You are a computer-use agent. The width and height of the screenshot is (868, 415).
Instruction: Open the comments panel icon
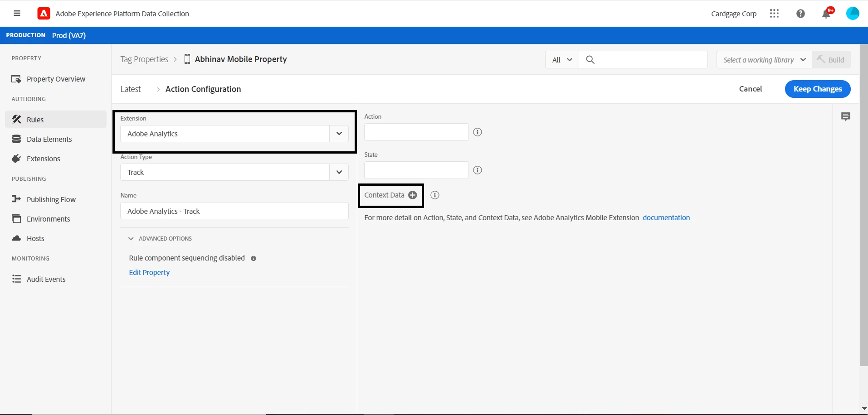point(846,117)
